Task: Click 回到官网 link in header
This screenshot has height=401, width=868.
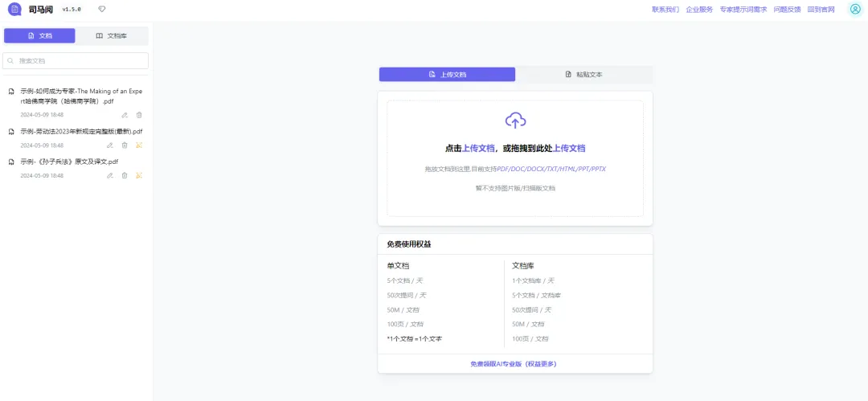Action: 821,10
